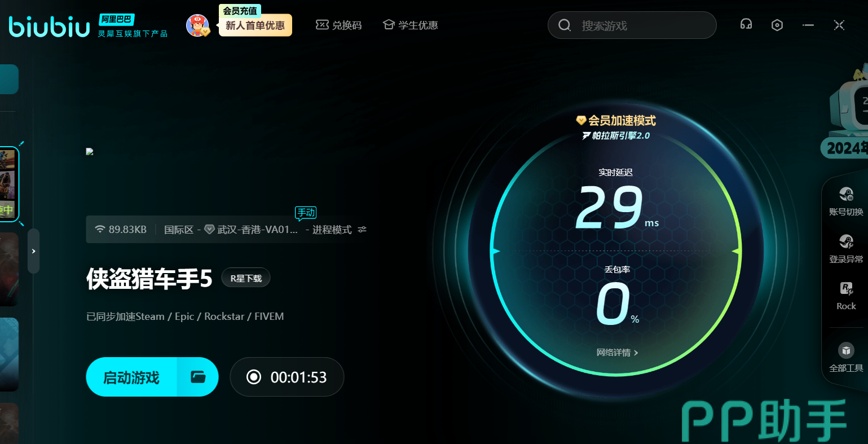This screenshot has width=868, height=444.
Task: Expand the left game sidebar arrow
Action: [34, 251]
